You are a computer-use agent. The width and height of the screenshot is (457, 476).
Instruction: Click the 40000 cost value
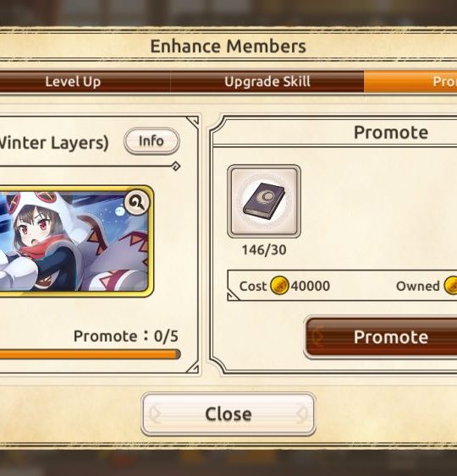311,286
